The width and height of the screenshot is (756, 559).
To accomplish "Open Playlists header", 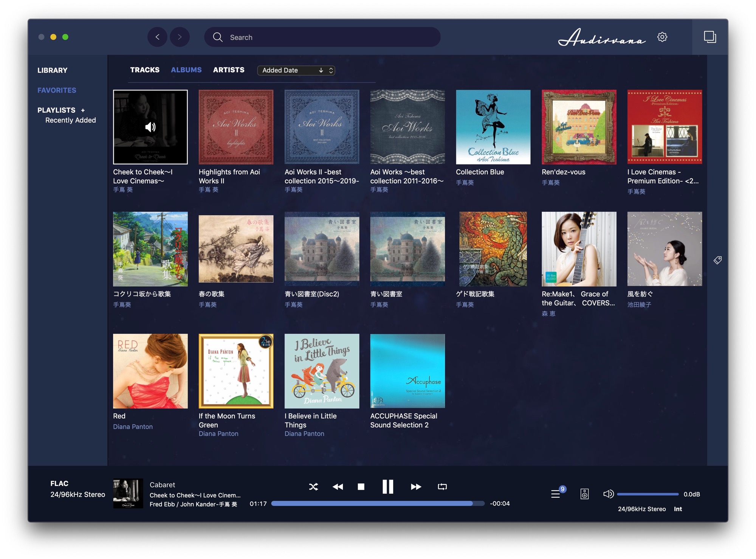I will click(x=56, y=110).
